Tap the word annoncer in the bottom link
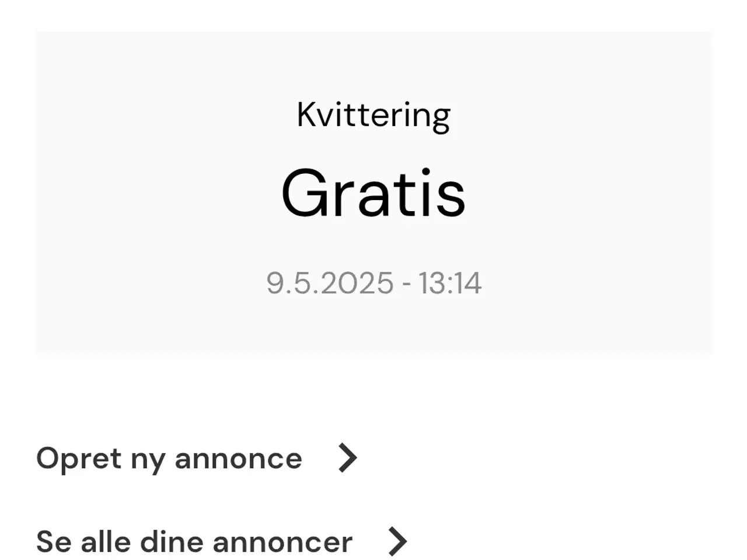 pyautogui.click(x=282, y=542)
